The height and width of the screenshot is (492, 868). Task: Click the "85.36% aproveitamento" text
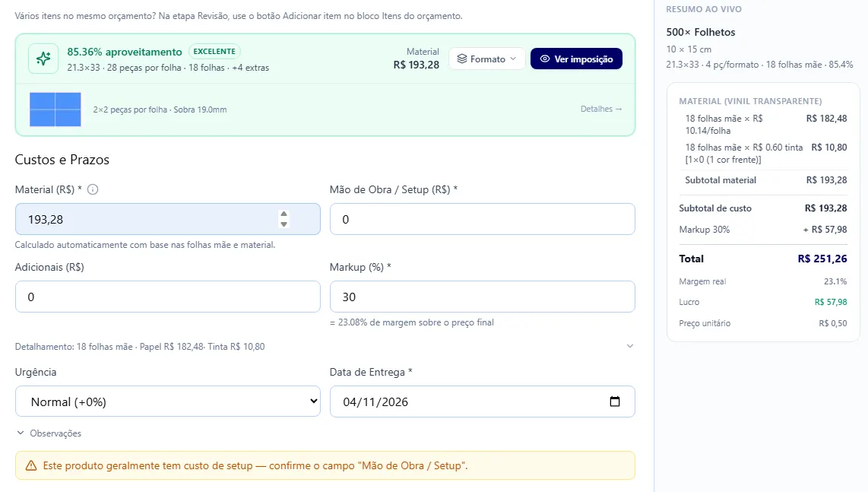coord(125,52)
